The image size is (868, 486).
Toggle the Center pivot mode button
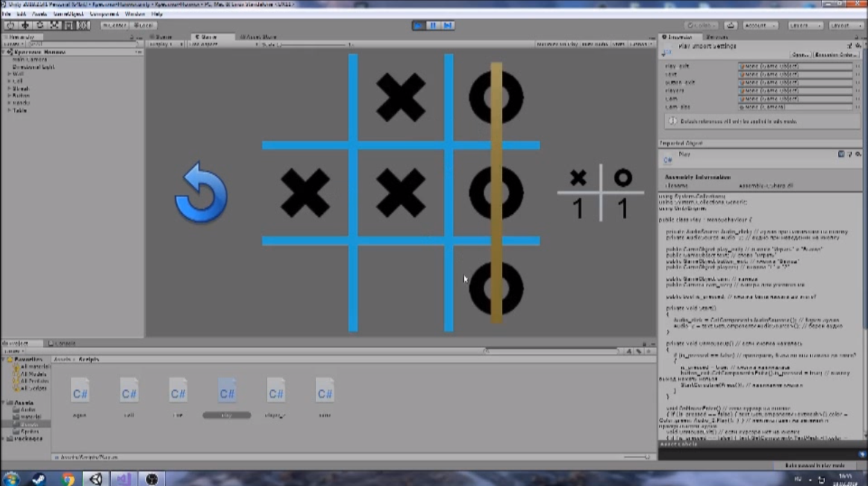click(114, 25)
